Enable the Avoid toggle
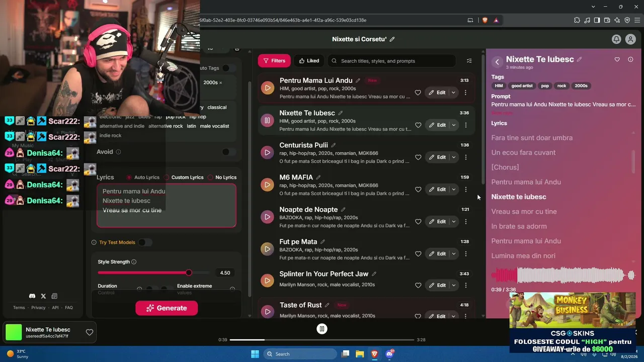 click(229, 152)
